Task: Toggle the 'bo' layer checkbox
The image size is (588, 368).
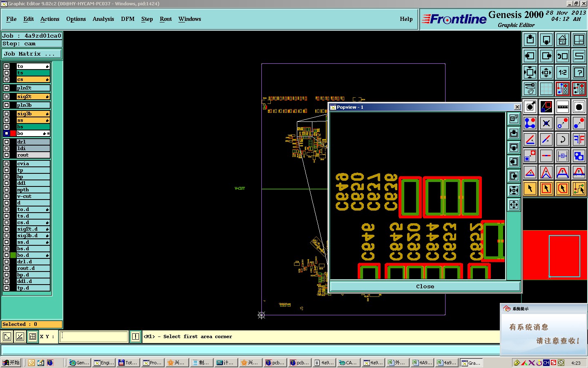Action: 7,133
